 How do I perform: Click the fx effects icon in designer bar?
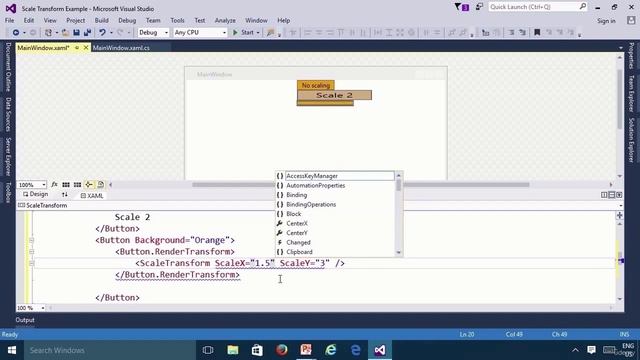point(54,184)
